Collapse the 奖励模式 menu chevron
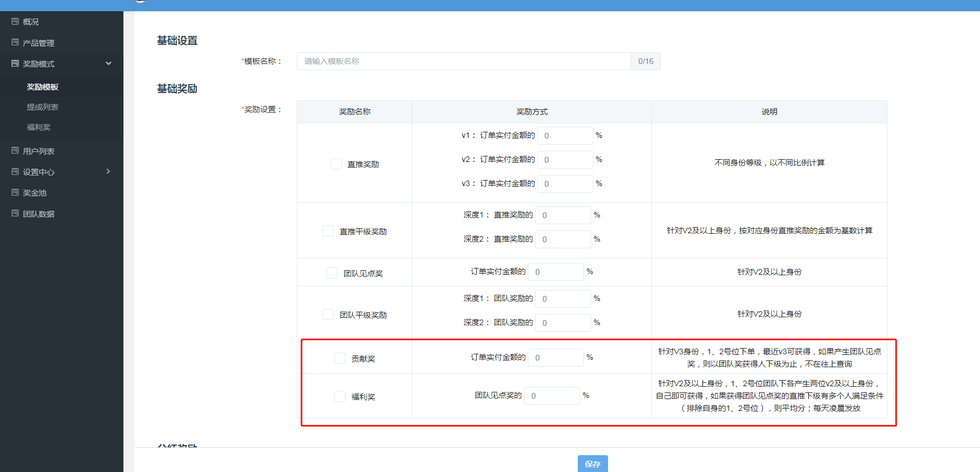 point(108,64)
